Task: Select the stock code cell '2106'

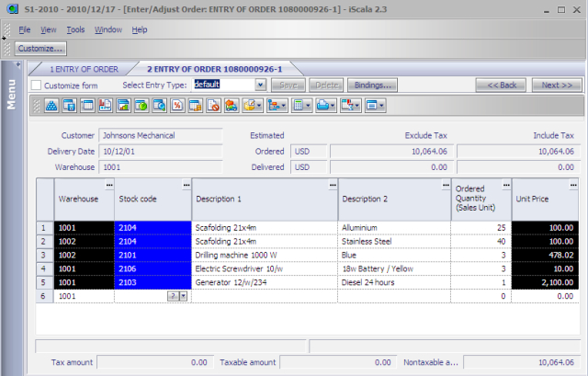Action: point(153,268)
